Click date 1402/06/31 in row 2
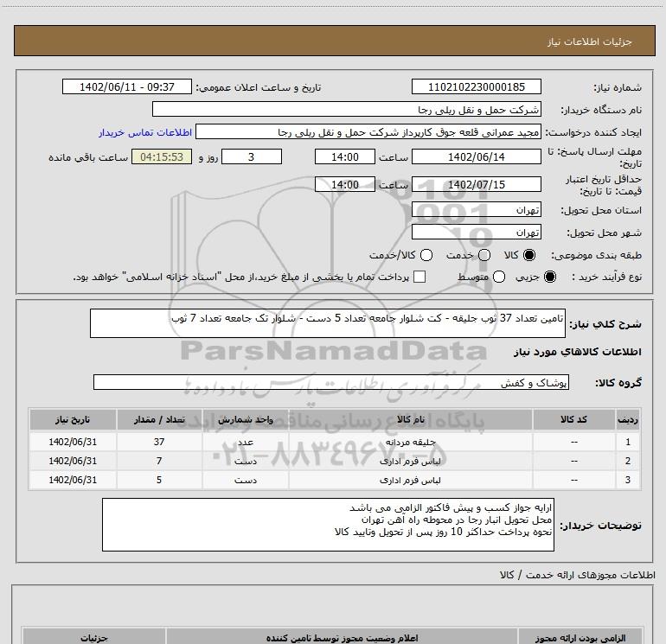 73,461
